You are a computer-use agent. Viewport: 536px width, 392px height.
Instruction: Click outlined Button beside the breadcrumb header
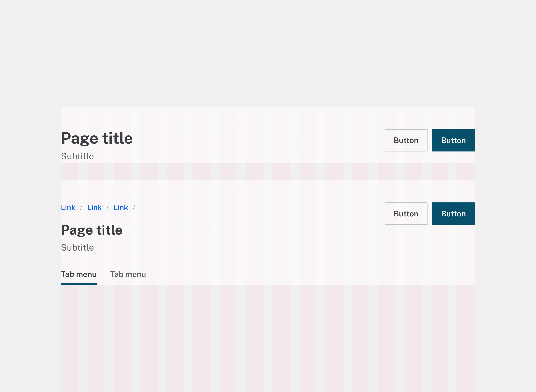click(x=406, y=214)
